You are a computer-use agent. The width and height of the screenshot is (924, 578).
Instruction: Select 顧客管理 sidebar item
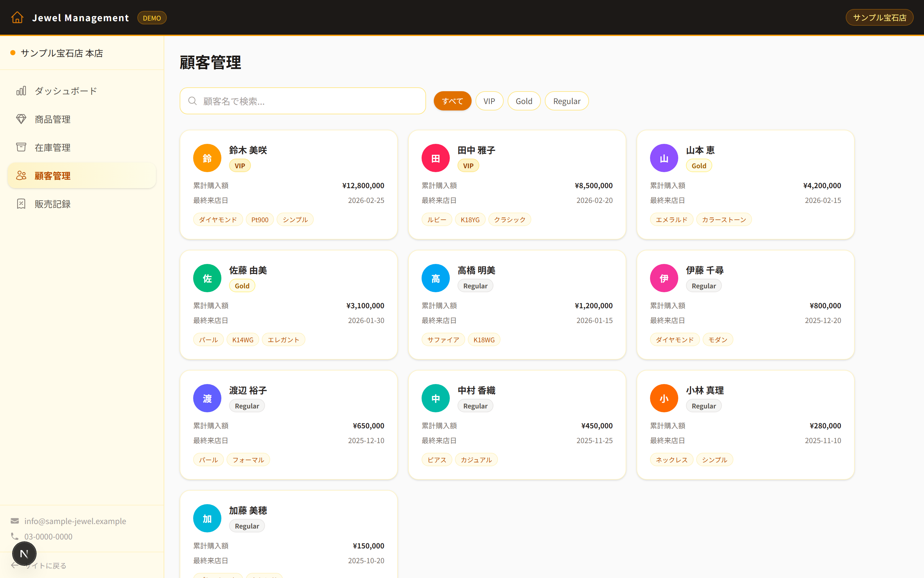pyautogui.click(x=82, y=175)
